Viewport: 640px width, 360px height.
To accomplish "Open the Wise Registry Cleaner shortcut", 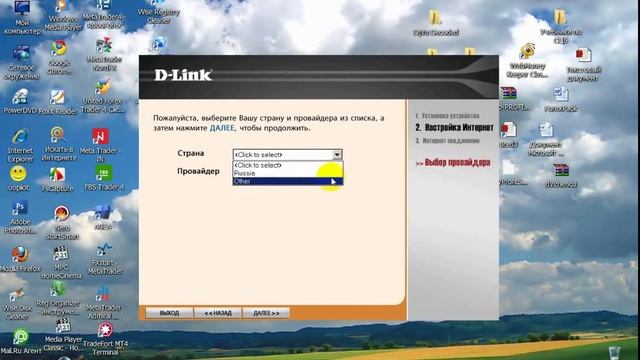I will 158,11.
